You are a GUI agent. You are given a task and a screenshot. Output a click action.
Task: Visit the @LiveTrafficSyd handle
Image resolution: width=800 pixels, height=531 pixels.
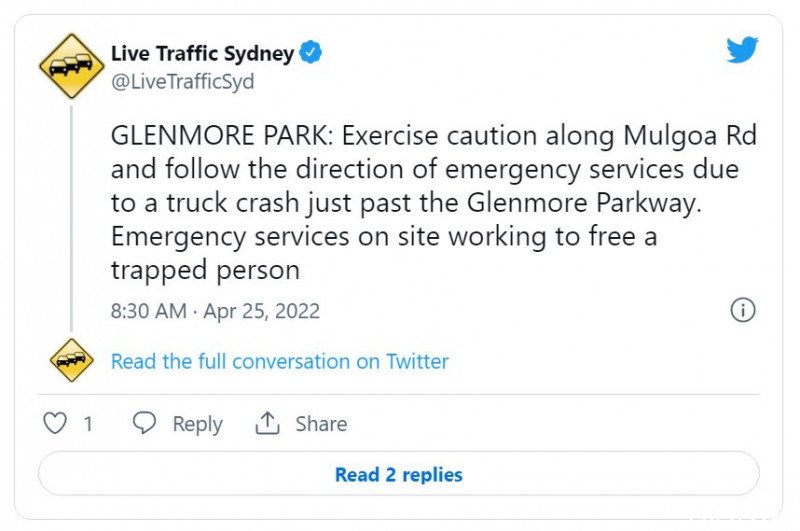183,82
